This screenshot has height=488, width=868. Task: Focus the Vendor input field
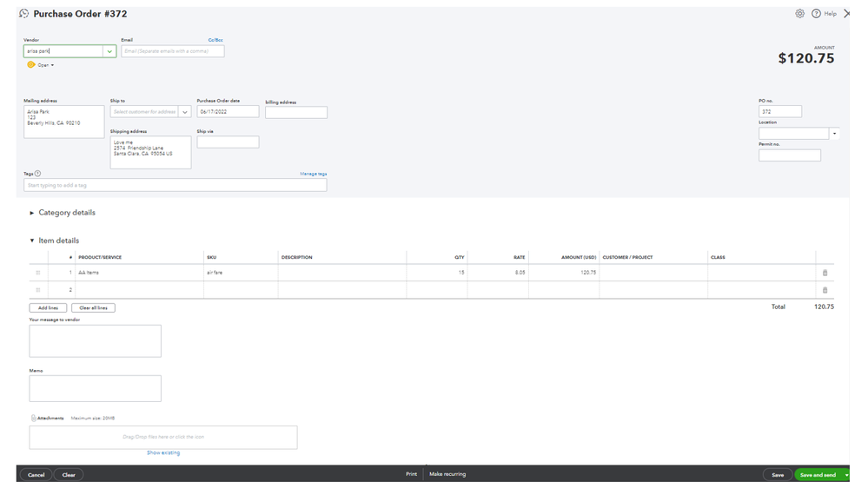tap(63, 51)
